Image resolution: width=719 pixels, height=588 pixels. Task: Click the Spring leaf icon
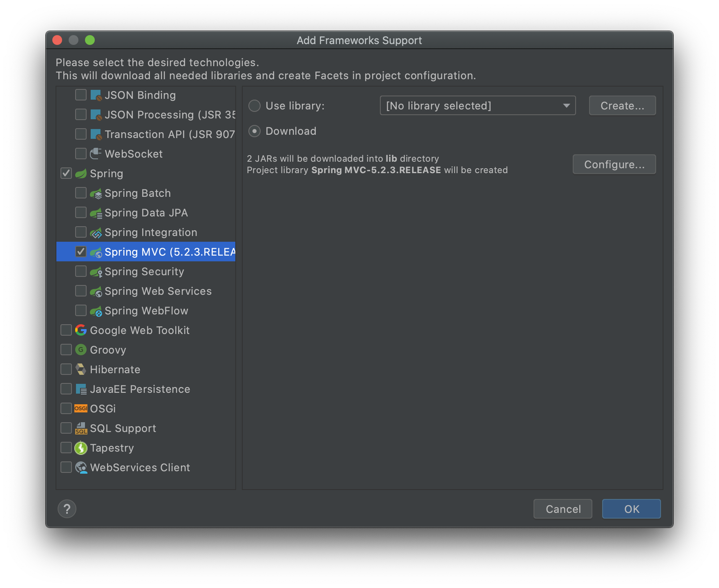(81, 174)
